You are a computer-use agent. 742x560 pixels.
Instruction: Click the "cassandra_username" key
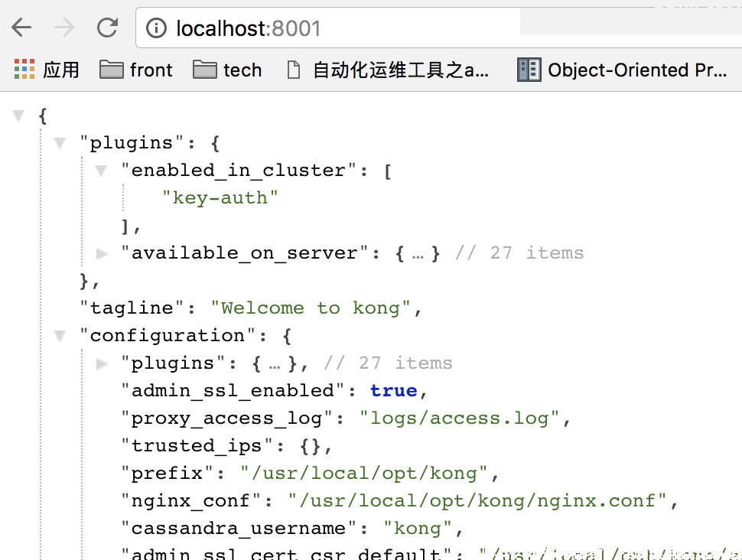pos(239,529)
